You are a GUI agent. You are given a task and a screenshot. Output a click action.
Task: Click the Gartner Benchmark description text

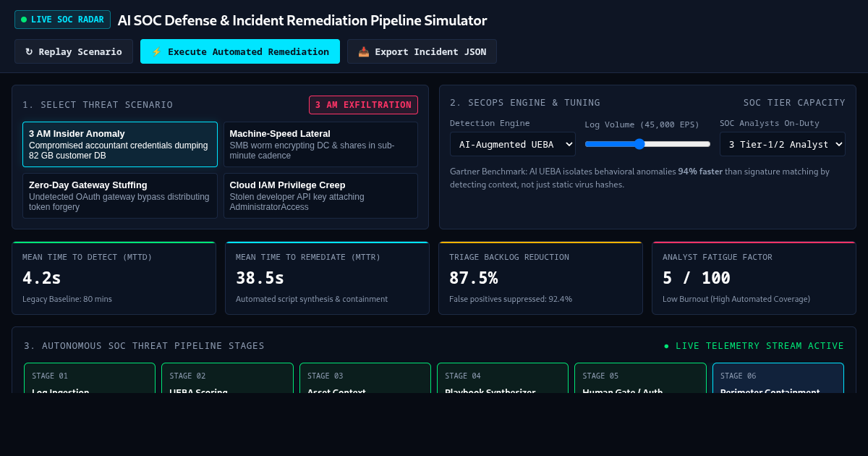click(639, 178)
